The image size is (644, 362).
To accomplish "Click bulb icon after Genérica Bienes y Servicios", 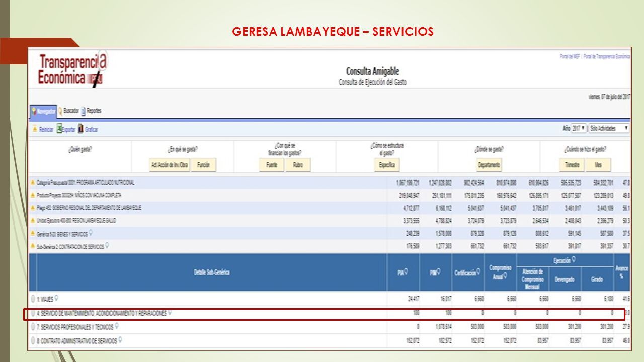I will tap(91, 234).
